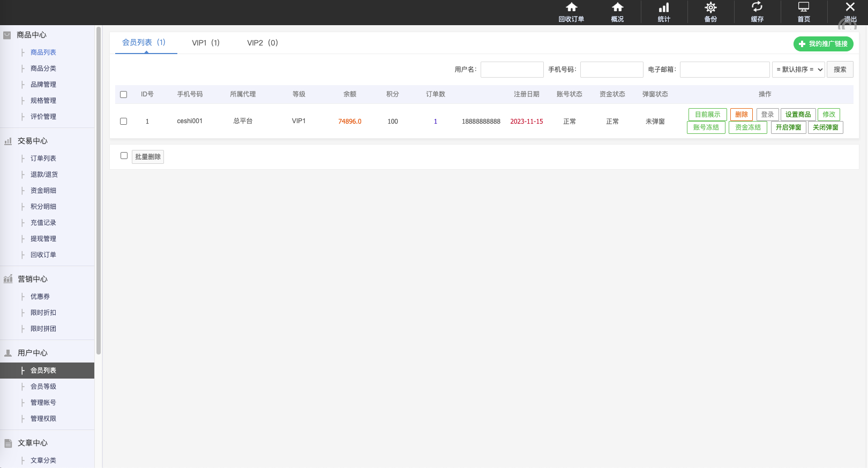Click the green 我的推广链接 button

pyautogui.click(x=823, y=44)
